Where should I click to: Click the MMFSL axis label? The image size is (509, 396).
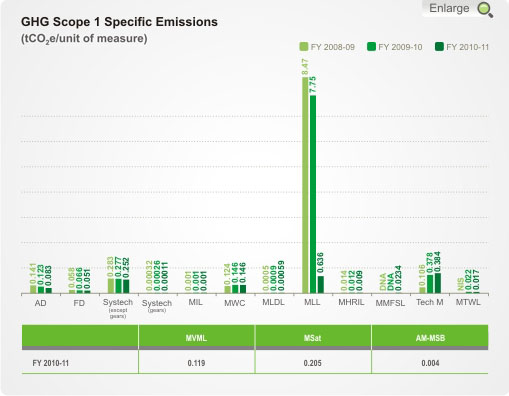(x=390, y=303)
